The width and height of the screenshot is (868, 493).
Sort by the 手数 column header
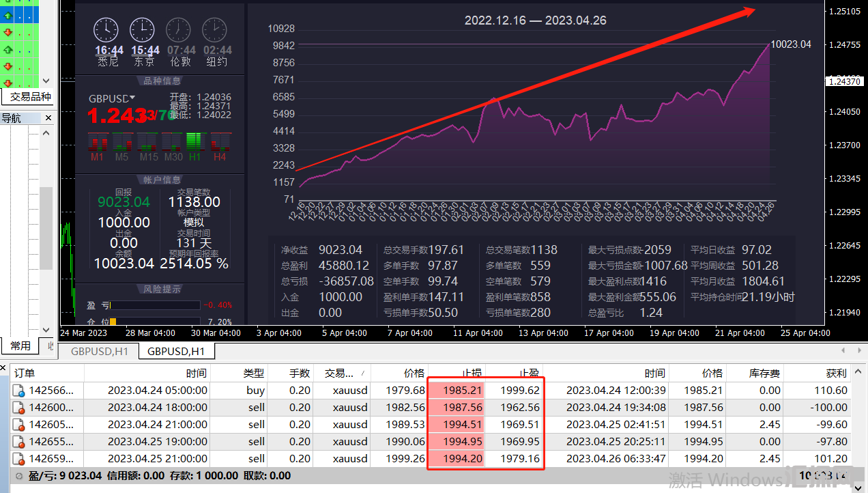(291, 373)
